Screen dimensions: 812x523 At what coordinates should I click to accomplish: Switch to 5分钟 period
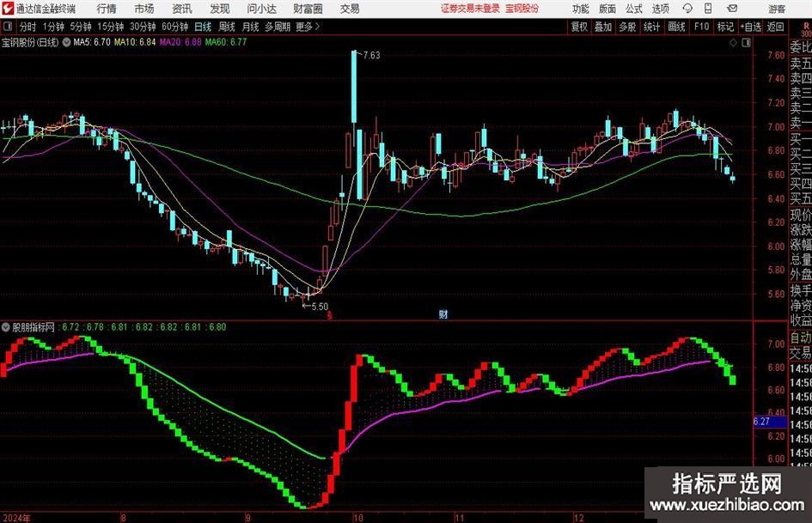80,27
